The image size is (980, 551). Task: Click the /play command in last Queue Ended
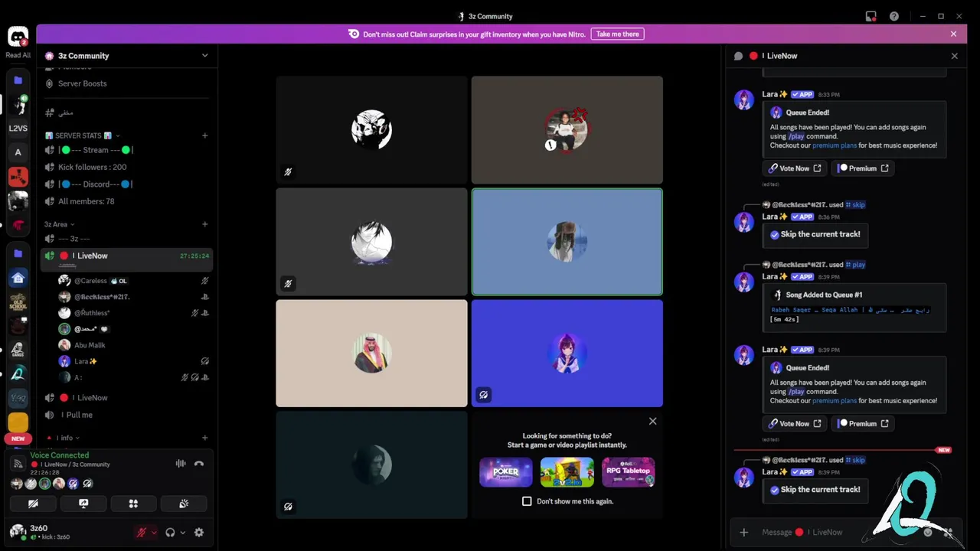[x=796, y=392]
